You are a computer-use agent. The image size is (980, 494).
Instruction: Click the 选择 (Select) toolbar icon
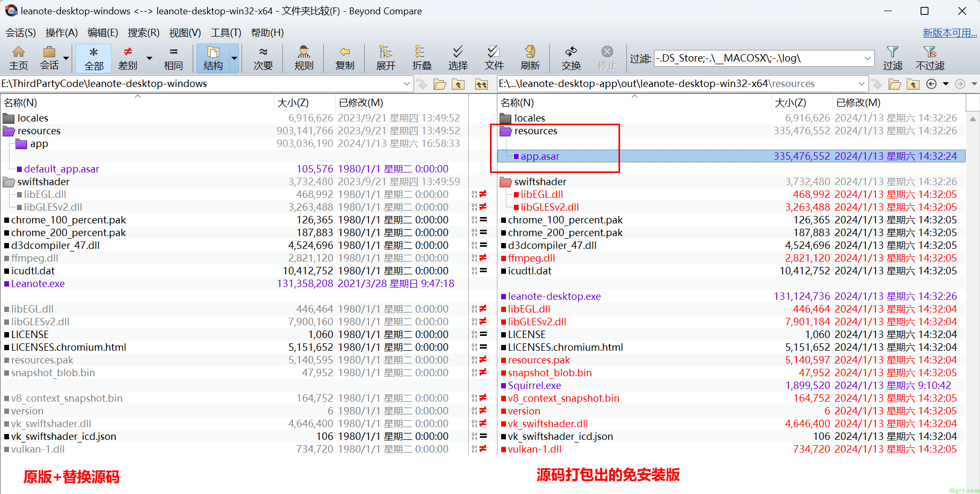[458, 58]
